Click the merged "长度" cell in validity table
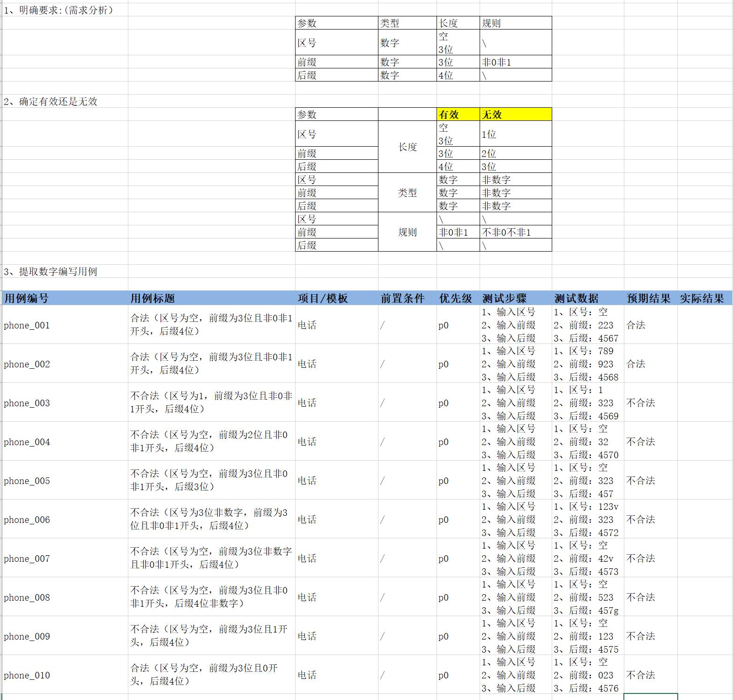 click(407, 147)
